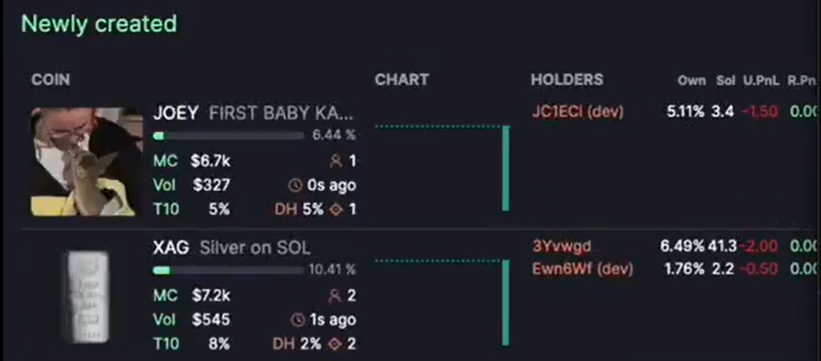Click XAG's 10.41% bonding progress bar
The width and height of the screenshot is (821, 361).
click(228, 270)
